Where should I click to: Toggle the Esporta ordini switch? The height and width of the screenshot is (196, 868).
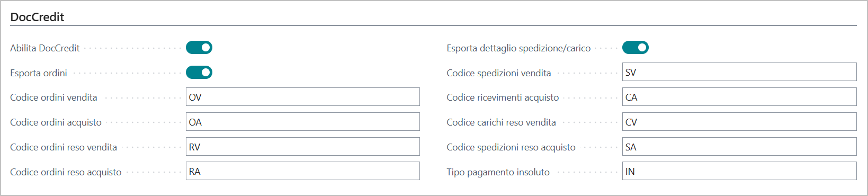pyautogui.click(x=199, y=73)
